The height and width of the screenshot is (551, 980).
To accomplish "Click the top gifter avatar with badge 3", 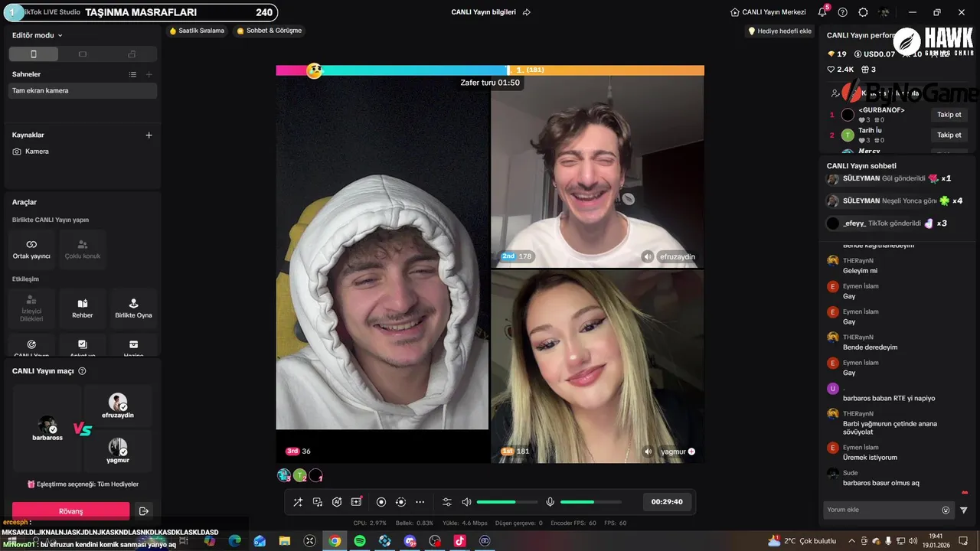I will (284, 475).
